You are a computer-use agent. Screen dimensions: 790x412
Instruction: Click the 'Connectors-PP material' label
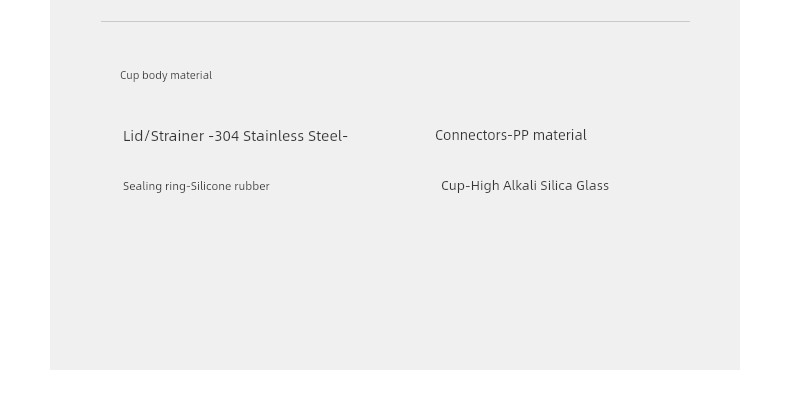pyautogui.click(x=511, y=135)
